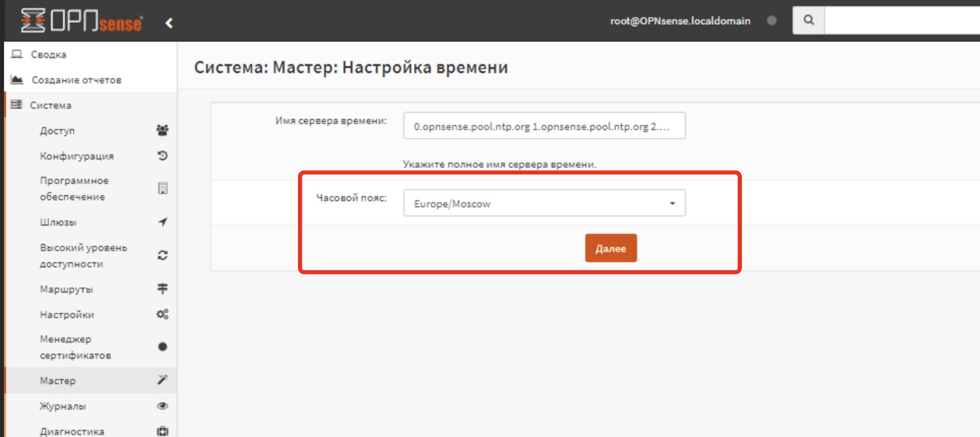Click the eye icon next to Журналы
980x437 pixels.
click(x=162, y=406)
